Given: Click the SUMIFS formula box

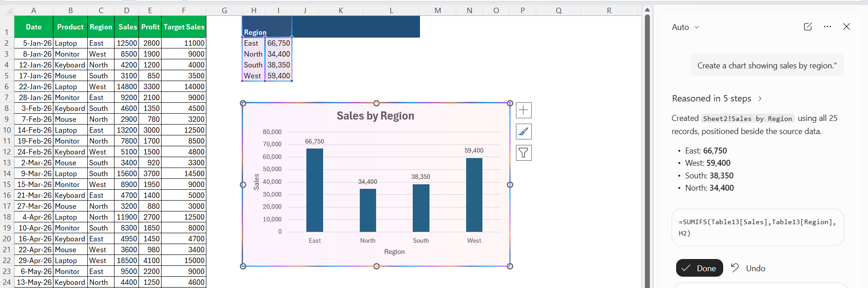Looking at the screenshot, I should 758,227.
